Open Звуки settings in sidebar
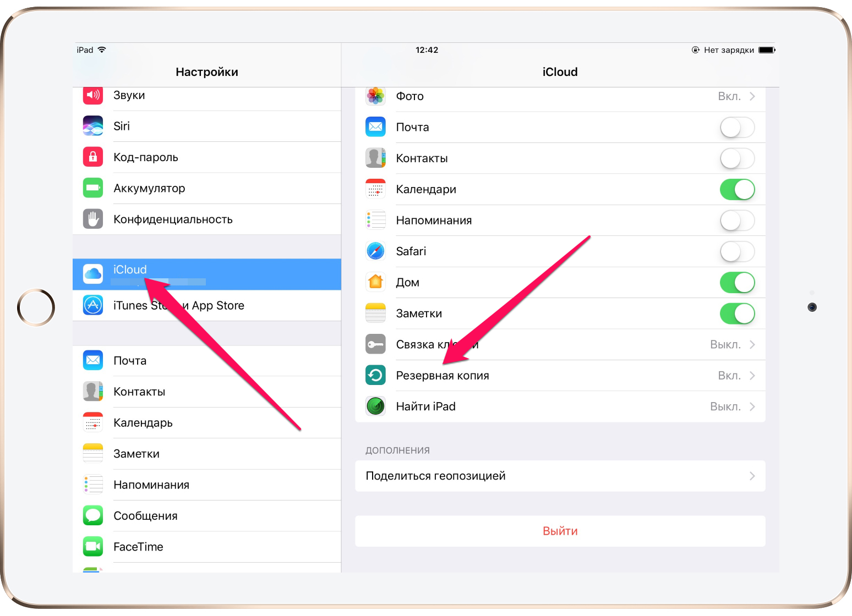The width and height of the screenshot is (852, 616). 207,98
